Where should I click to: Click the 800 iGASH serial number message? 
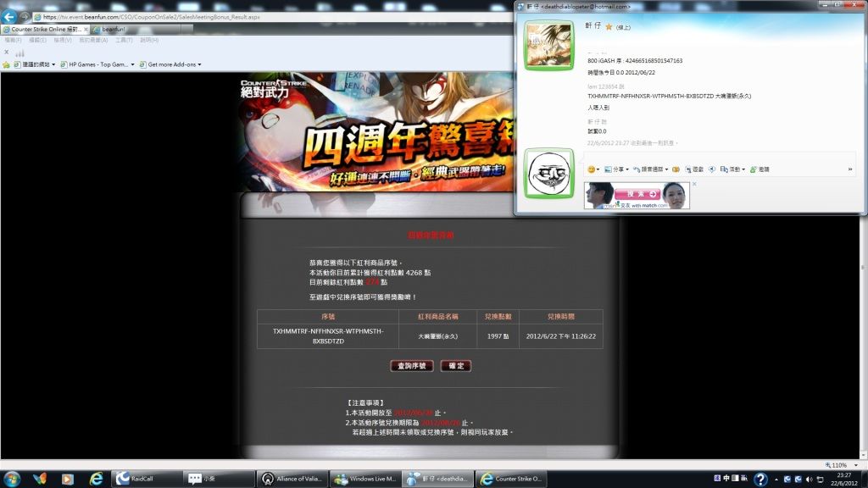click(x=635, y=61)
